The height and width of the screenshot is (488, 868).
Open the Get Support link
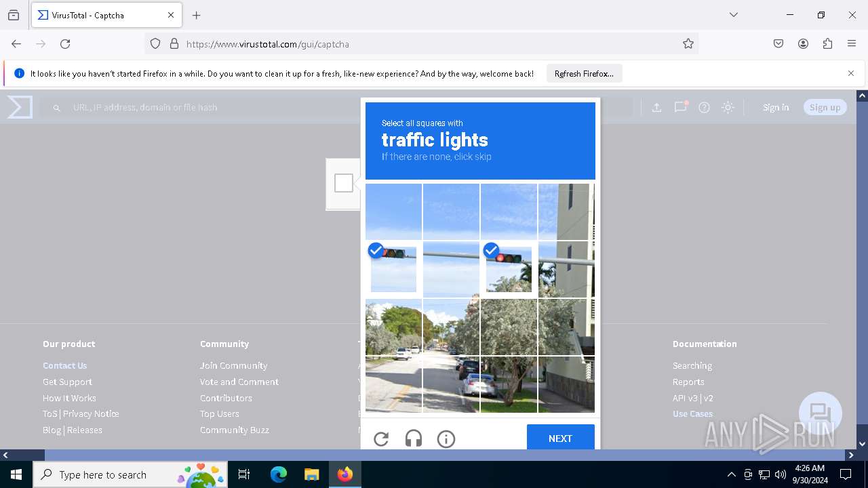point(67,382)
